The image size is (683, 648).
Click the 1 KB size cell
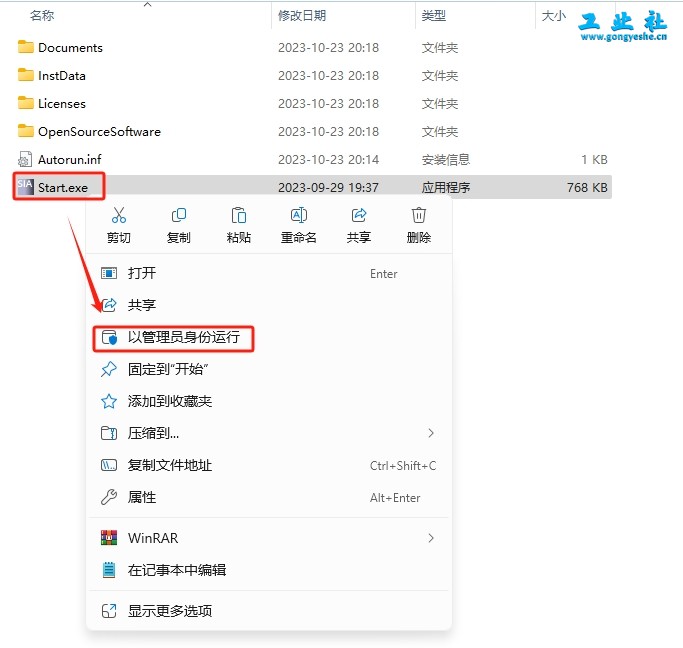coord(594,159)
